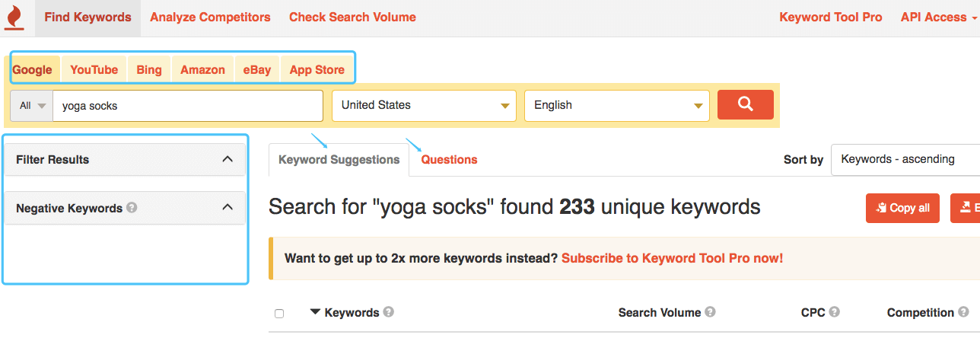The image size is (980, 338).
Task: Open the English language dropdown
Action: coord(616,106)
